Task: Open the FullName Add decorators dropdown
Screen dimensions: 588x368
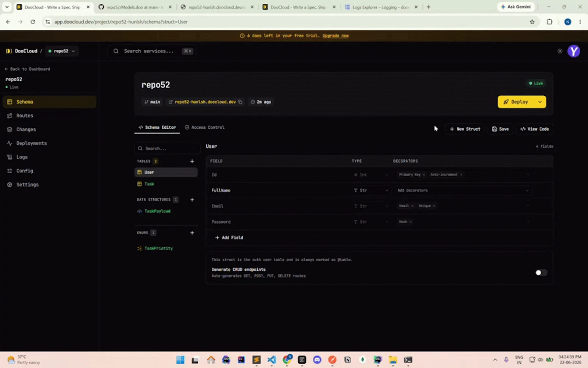Action: tap(463, 190)
